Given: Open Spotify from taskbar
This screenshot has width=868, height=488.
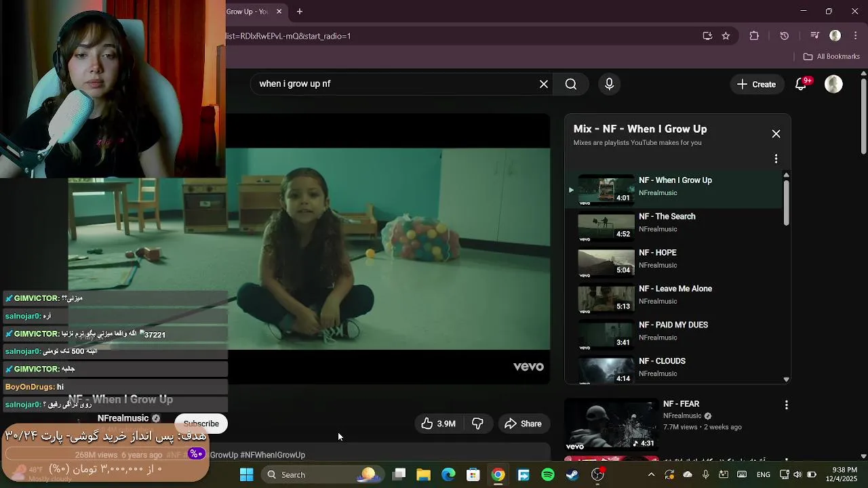Looking at the screenshot, I should pyautogui.click(x=548, y=474).
